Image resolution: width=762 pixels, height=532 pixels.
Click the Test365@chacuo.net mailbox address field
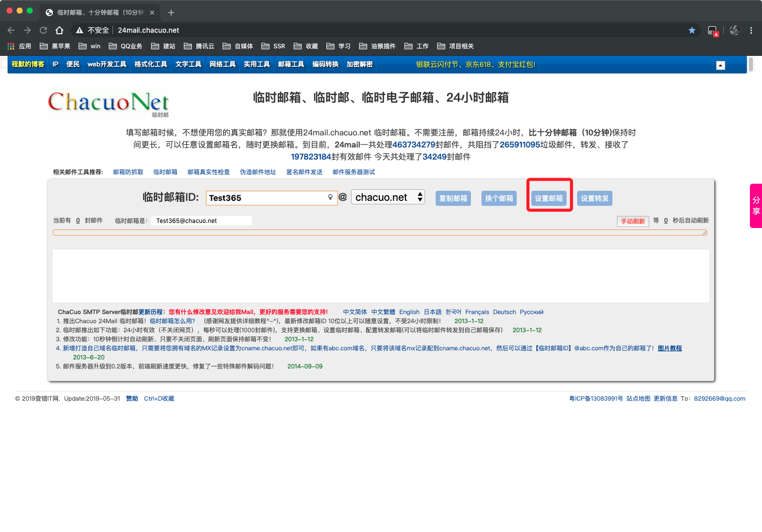click(201, 221)
